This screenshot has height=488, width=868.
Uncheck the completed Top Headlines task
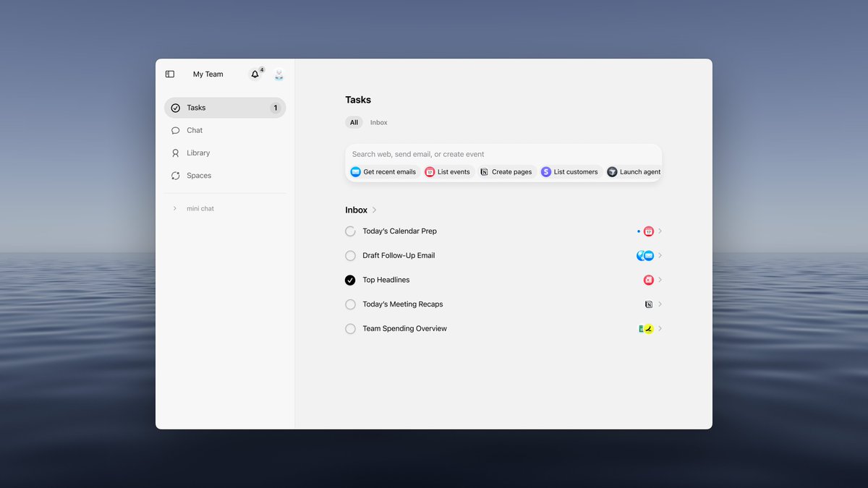coord(350,280)
